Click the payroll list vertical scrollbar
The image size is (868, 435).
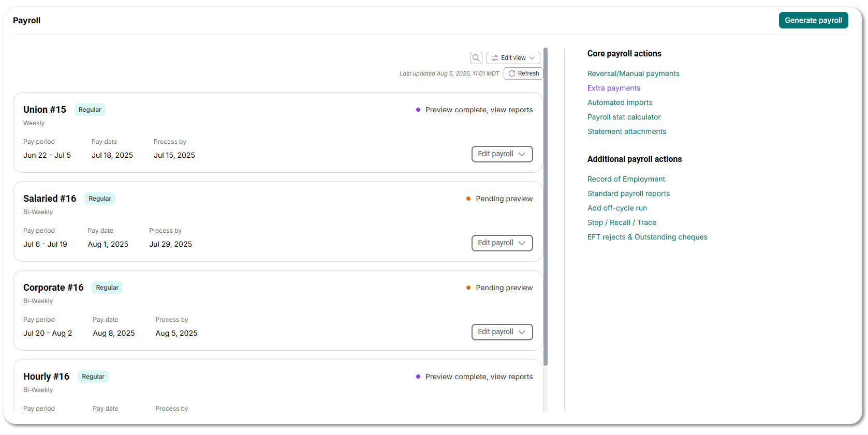click(x=546, y=207)
